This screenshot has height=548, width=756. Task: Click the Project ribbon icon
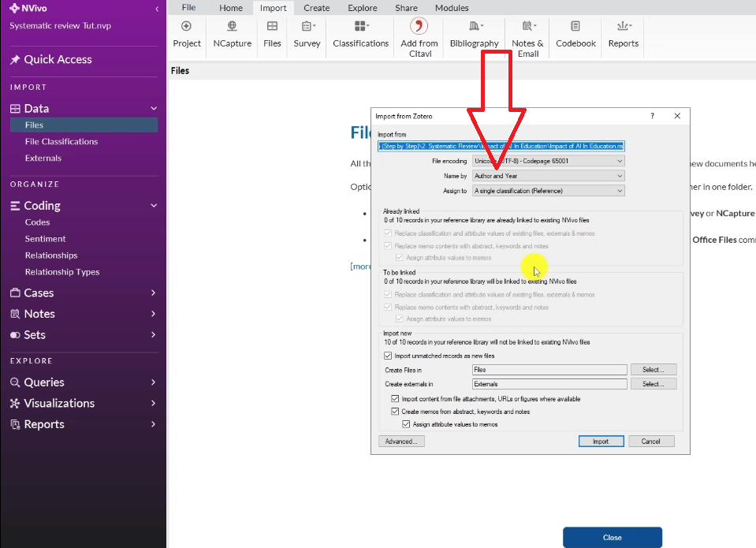point(186,26)
